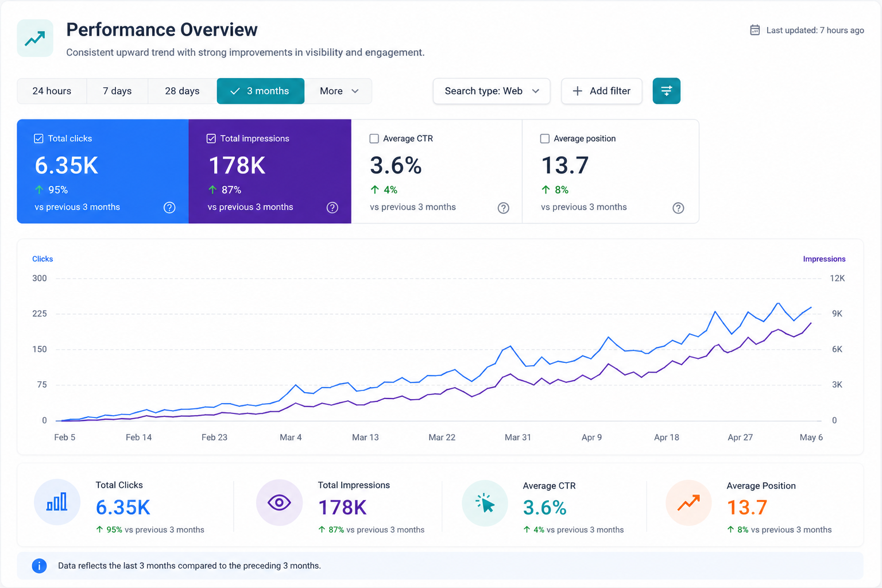Click help icon in Average position card
This screenshot has height=588, width=882.
pyautogui.click(x=678, y=208)
